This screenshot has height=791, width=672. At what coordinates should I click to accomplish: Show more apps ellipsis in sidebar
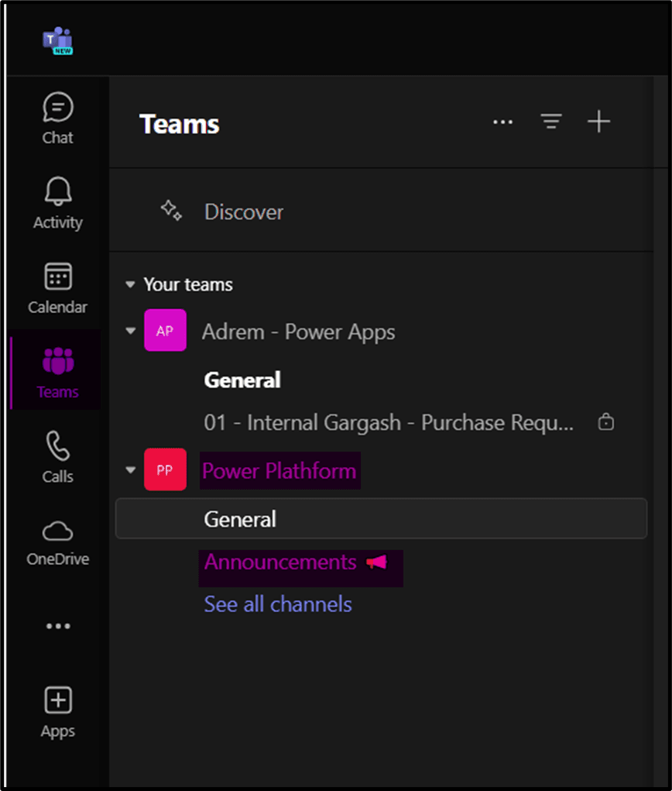(57, 626)
